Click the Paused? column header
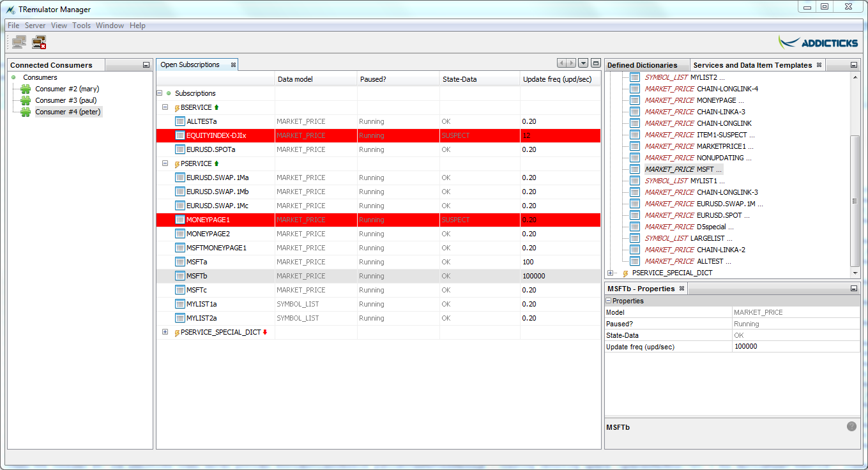 (x=399, y=79)
